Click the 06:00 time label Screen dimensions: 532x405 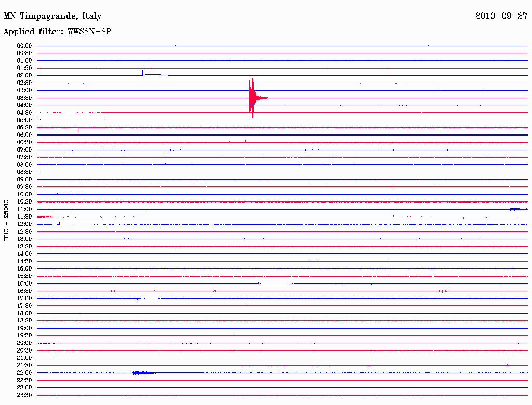tap(24, 134)
